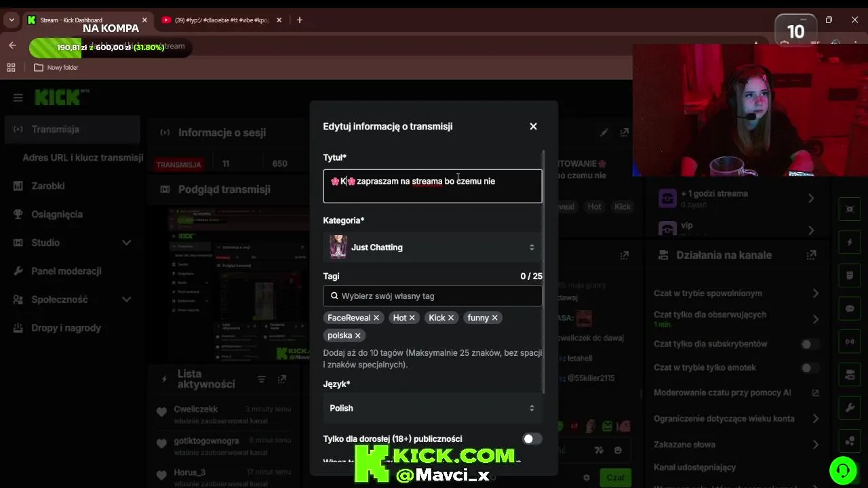Open filter icon on Lista aktywności
Viewport: 868px width, 488px height.
(262, 380)
